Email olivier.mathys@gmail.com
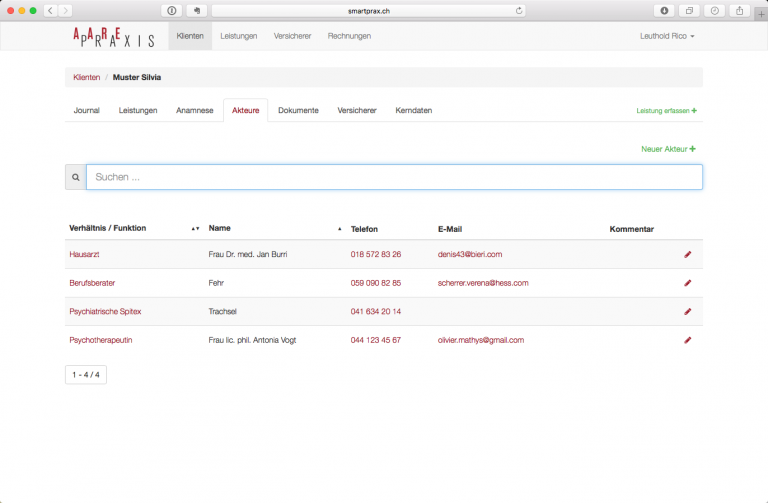Screen dimensions: 768x503 [481, 340]
